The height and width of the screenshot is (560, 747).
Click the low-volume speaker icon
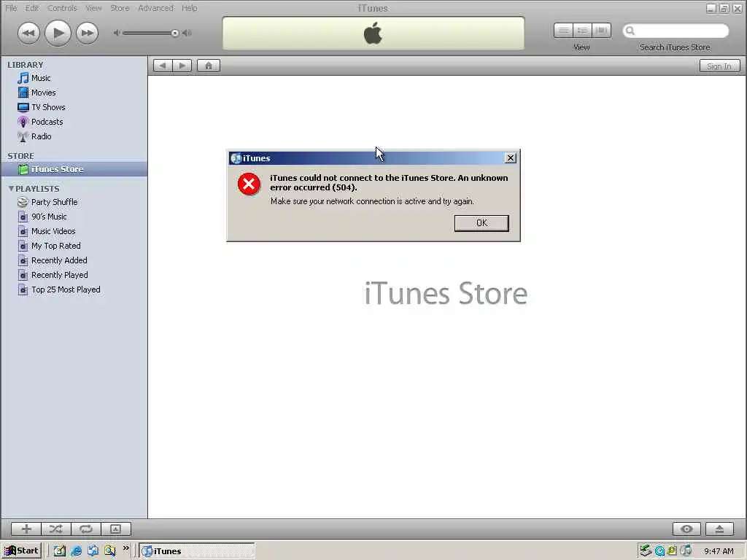tap(117, 33)
